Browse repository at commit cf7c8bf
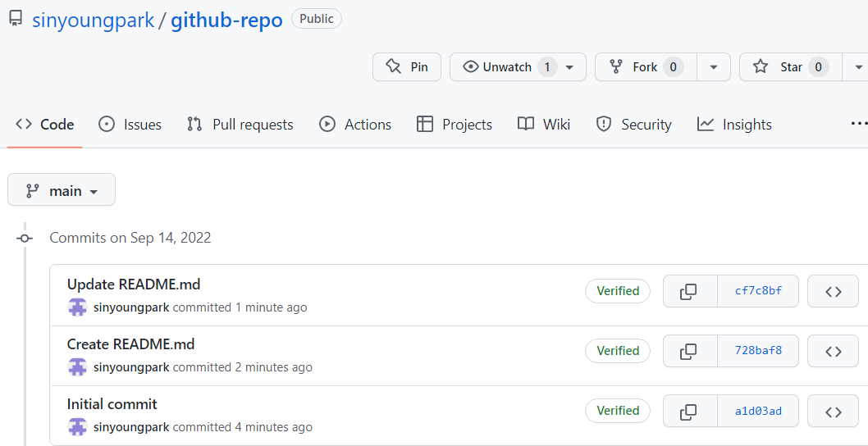This screenshot has width=868, height=446. tap(833, 291)
